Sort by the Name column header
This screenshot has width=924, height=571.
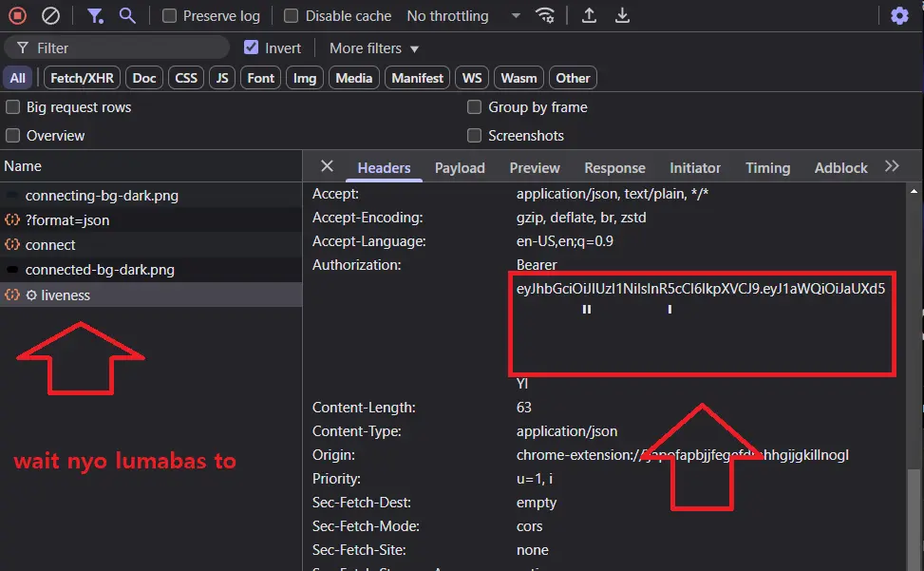pyautogui.click(x=151, y=166)
